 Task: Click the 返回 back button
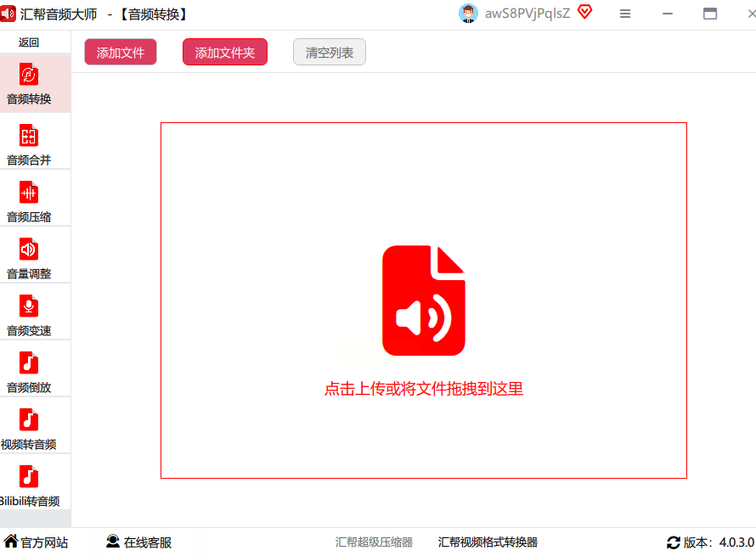tap(29, 42)
